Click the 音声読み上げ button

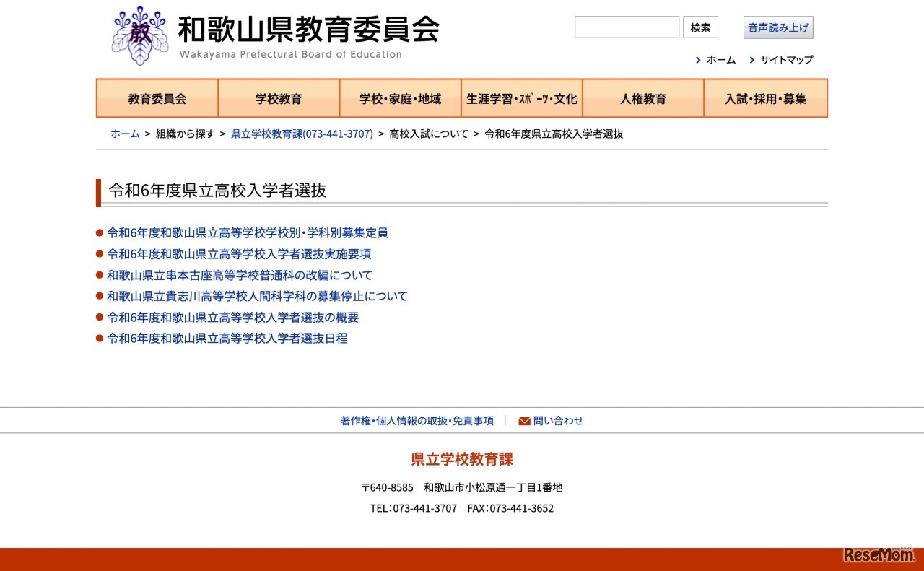778,27
